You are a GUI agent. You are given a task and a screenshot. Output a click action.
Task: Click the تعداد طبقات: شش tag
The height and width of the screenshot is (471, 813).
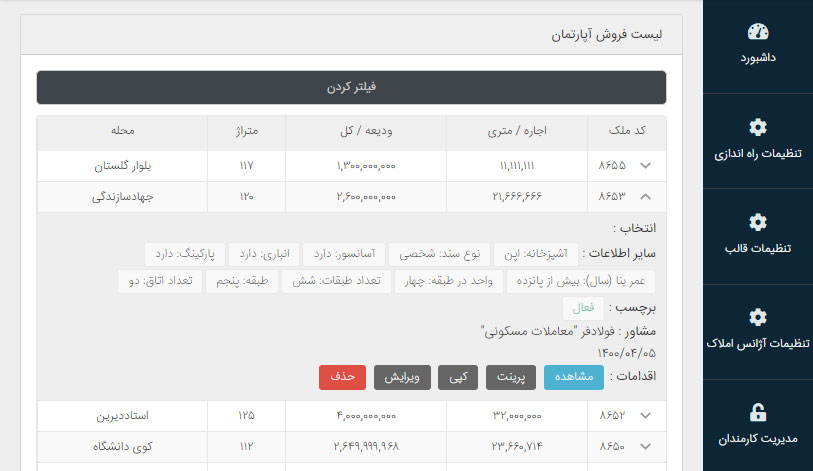tap(337, 282)
